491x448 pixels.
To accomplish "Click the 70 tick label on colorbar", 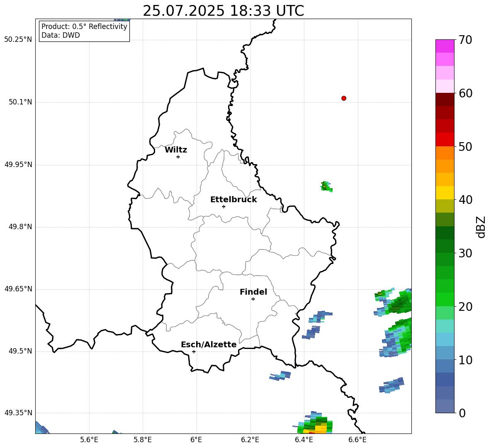I will point(465,40).
